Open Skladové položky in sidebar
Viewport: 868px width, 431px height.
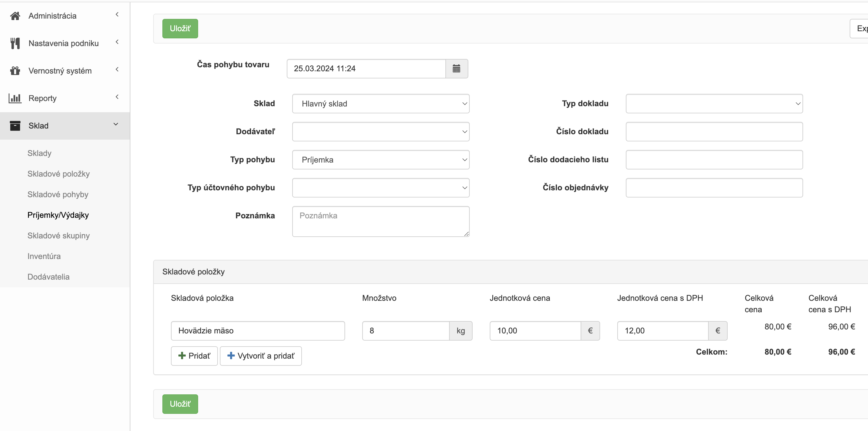(x=58, y=174)
